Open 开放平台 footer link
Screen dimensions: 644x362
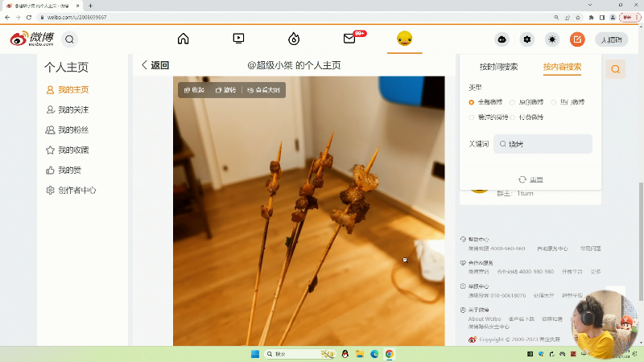click(572, 272)
